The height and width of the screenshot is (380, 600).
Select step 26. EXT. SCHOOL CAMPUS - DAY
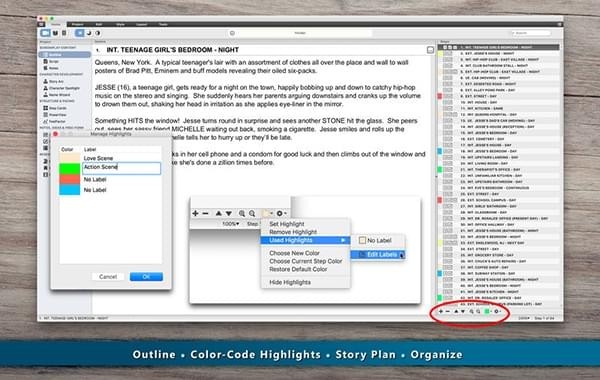click(x=499, y=200)
